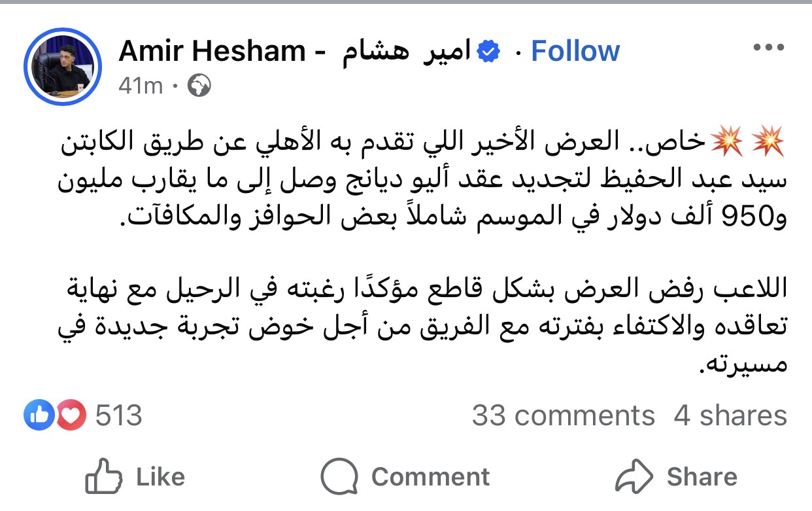Click the blue thumbs-up reaction badge
Image resolution: width=812 pixels, height=511 pixels.
click(x=39, y=415)
